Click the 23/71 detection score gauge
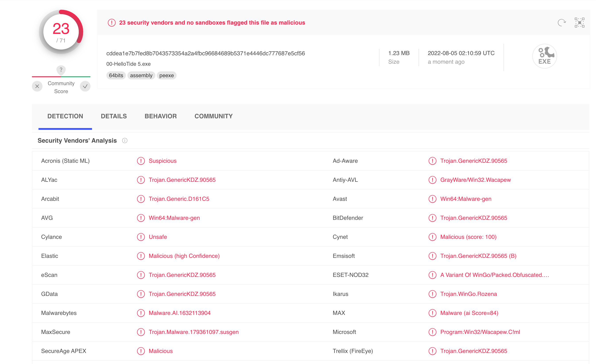This screenshot has width=596, height=364. click(x=61, y=32)
